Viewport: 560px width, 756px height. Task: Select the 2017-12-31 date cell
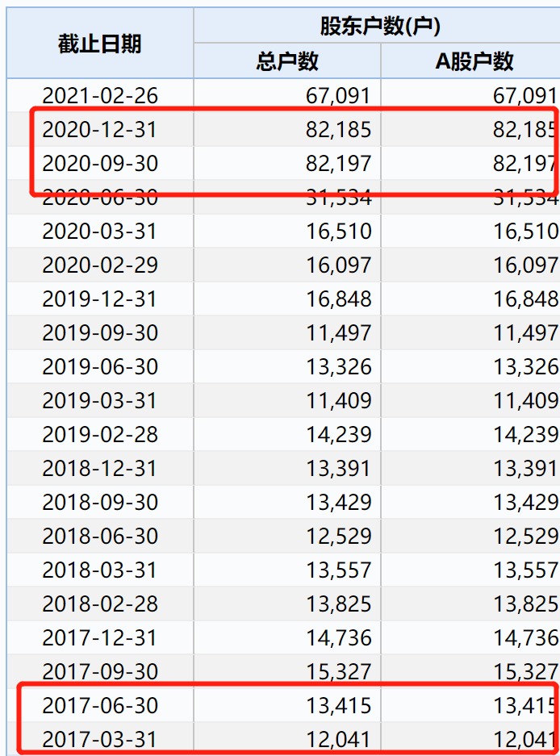pyautogui.click(x=100, y=638)
